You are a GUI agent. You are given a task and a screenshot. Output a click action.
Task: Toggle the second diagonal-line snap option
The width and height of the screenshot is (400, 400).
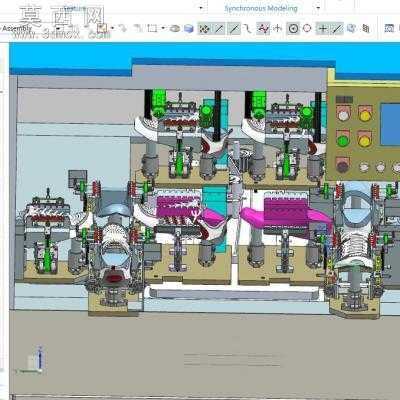tap(235, 29)
